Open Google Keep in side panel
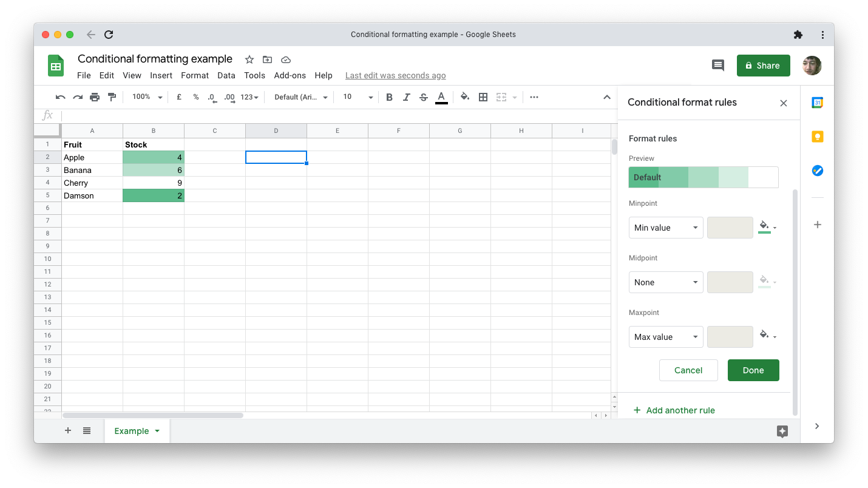Screen dimensions: 868x488 pos(817,137)
